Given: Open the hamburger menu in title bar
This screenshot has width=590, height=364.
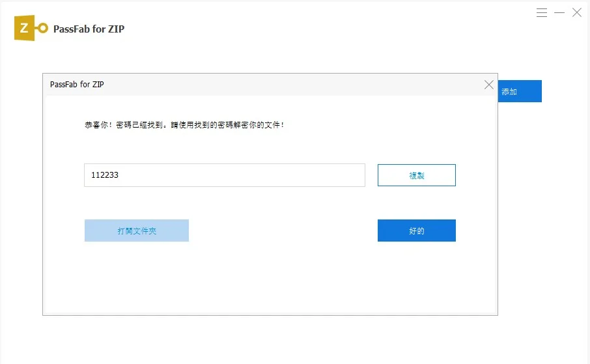Looking at the screenshot, I should pyautogui.click(x=541, y=13).
